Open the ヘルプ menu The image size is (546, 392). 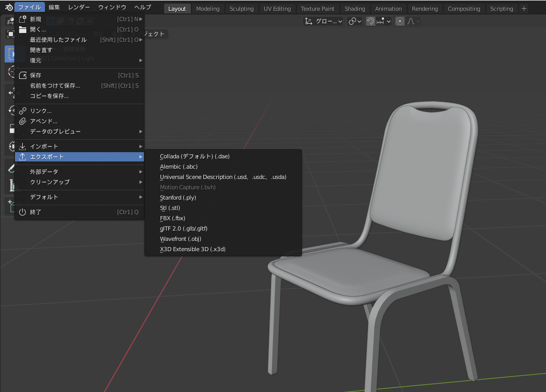(x=143, y=7)
